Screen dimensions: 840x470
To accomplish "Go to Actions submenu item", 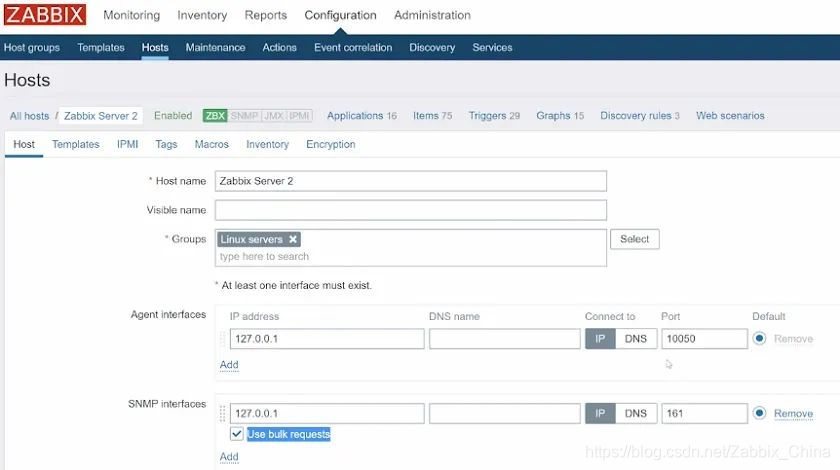I will point(279,47).
